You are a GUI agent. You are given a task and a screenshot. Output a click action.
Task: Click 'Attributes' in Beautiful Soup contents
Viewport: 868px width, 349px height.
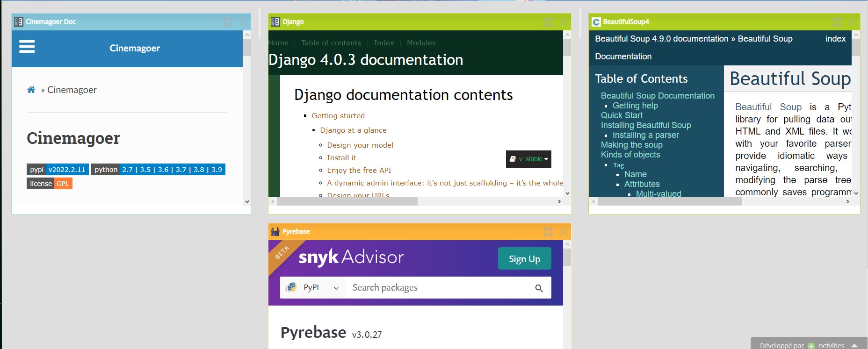[x=642, y=184]
